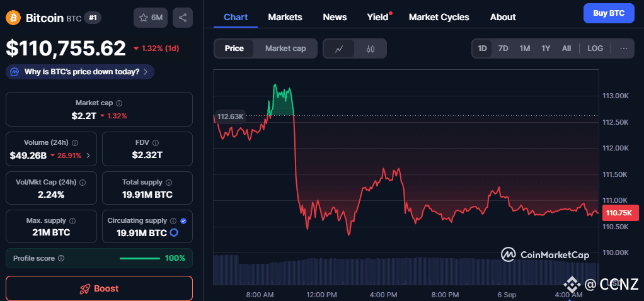Open info icon next to Max. supply
Image resolution: width=644 pixels, height=301 pixels.
[72, 221]
